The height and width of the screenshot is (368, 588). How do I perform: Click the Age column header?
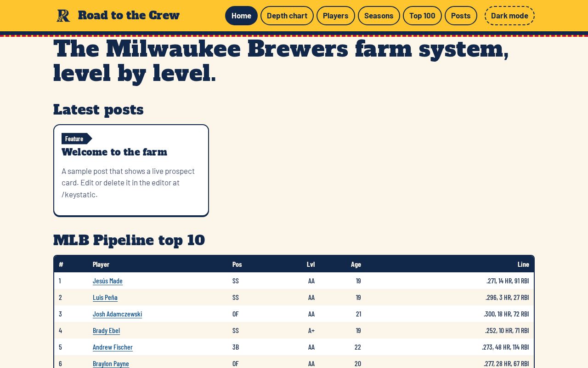click(356, 264)
